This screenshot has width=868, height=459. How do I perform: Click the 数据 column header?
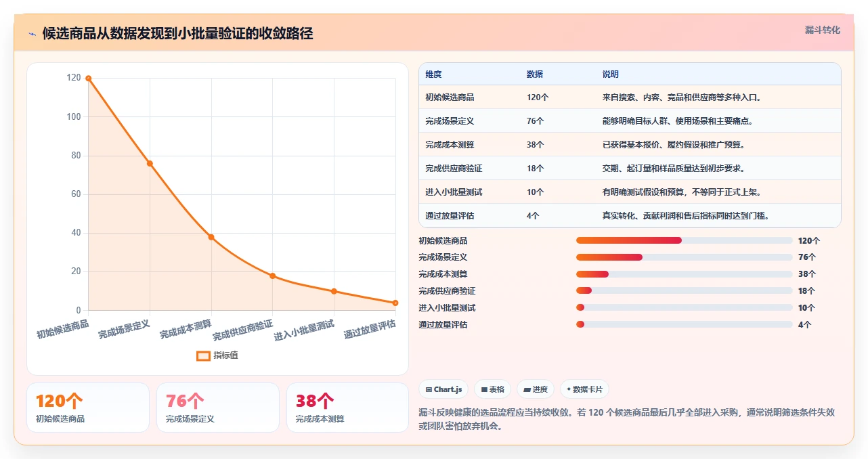coord(535,74)
